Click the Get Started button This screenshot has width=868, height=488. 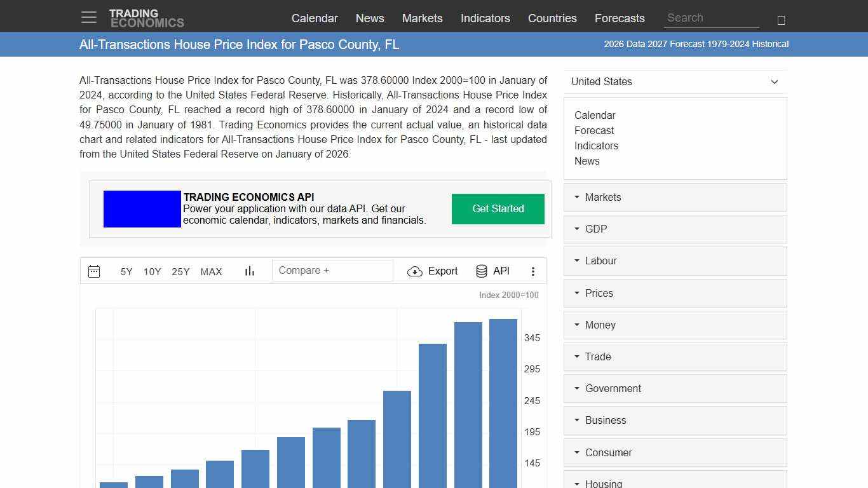tap(498, 208)
